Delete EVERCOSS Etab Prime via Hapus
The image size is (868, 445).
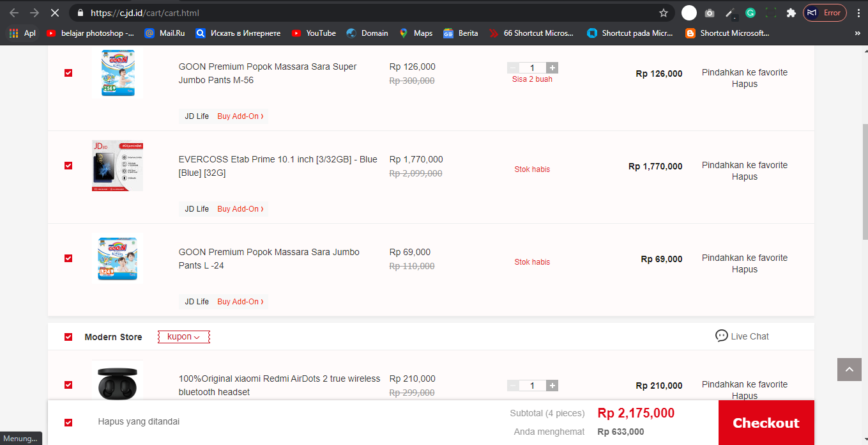click(x=745, y=176)
